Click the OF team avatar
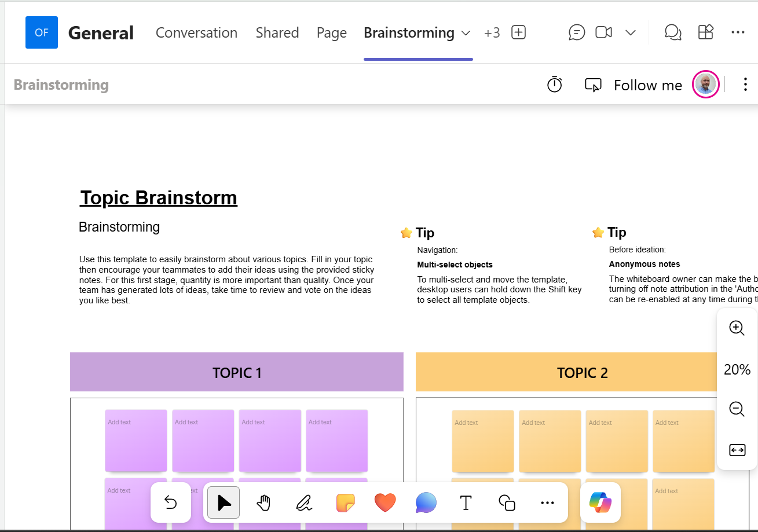Image resolution: width=758 pixels, height=532 pixels. [x=42, y=32]
